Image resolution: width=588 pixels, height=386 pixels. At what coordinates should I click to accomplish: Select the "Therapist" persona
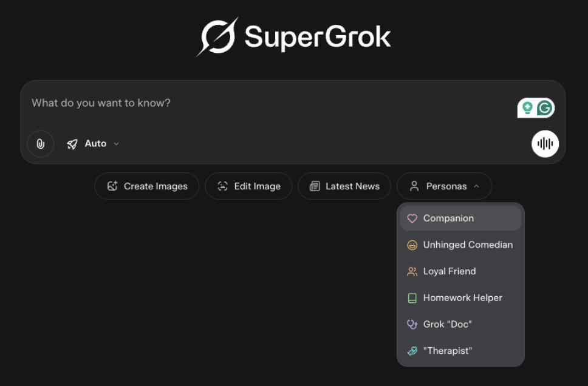pyautogui.click(x=460, y=351)
